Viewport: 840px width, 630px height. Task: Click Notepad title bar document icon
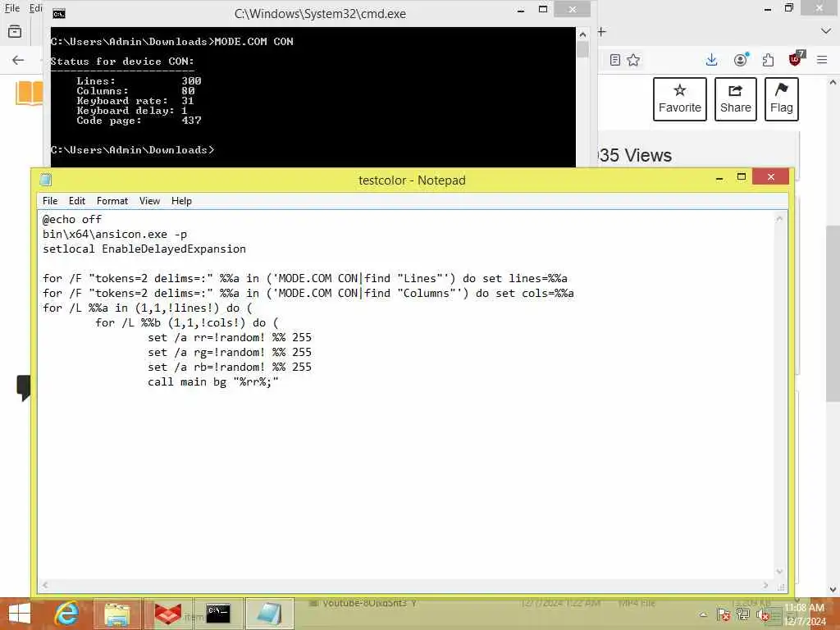(x=46, y=180)
